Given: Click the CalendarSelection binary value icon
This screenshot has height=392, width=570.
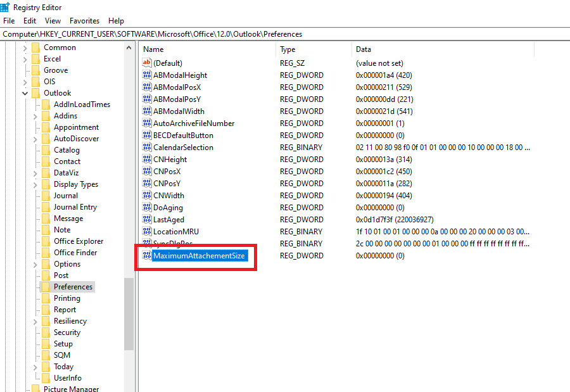Looking at the screenshot, I should click(147, 147).
